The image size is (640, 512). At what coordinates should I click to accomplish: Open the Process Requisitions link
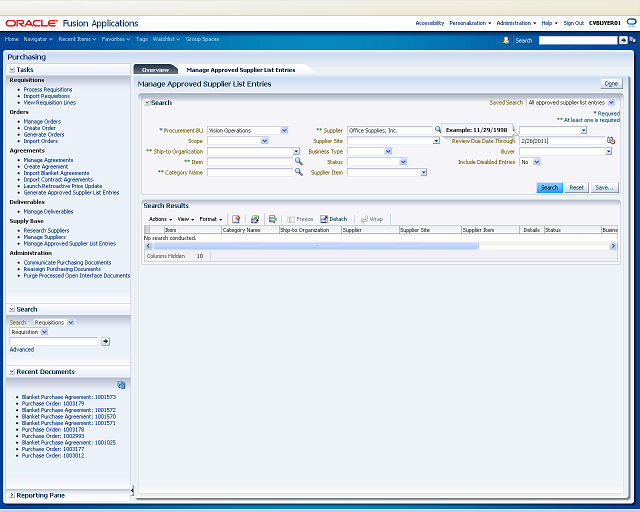pos(48,89)
